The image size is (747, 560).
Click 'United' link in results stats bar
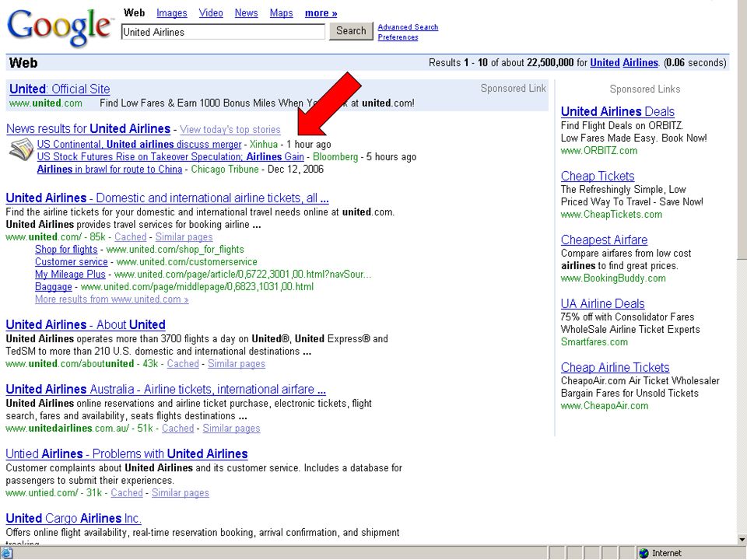click(x=605, y=62)
